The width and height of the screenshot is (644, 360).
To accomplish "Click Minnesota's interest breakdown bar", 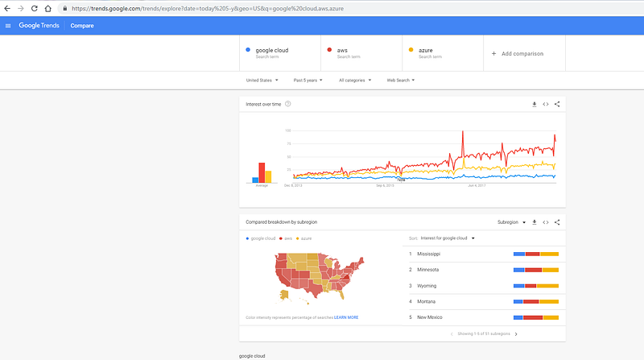I will 536,270.
